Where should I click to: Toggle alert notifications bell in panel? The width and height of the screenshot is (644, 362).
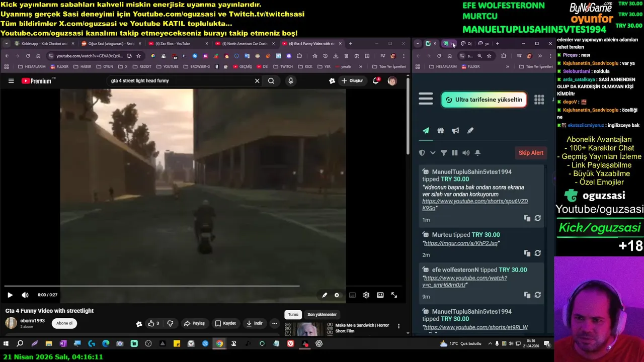tap(477, 153)
